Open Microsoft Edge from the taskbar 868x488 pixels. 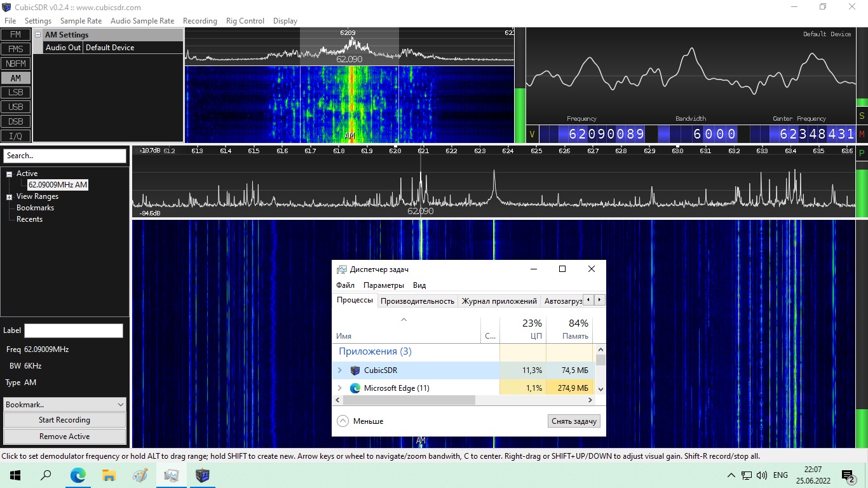[78, 475]
